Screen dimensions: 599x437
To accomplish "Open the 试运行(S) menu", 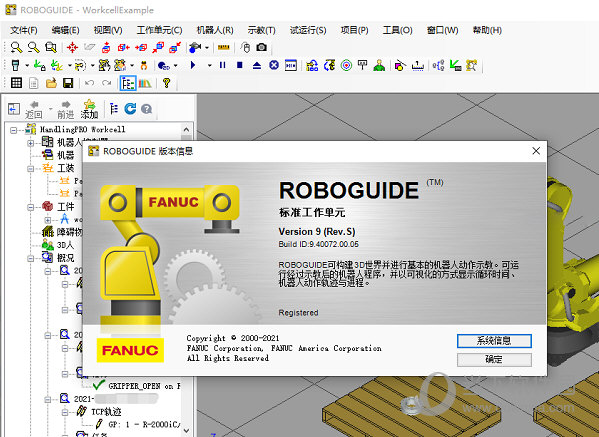I will pyautogui.click(x=308, y=30).
